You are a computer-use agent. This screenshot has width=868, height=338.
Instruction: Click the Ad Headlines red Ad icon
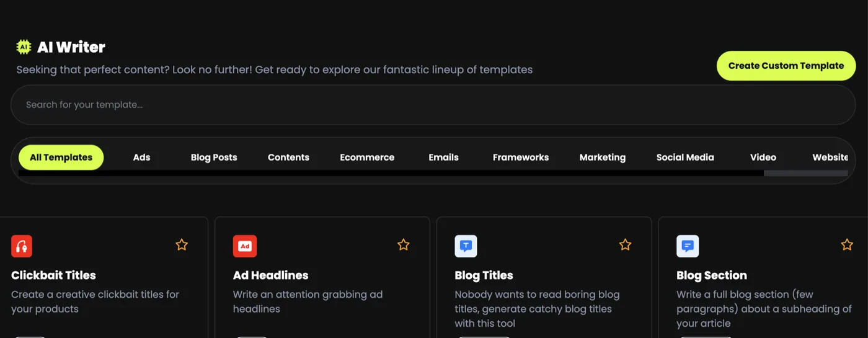point(245,246)
